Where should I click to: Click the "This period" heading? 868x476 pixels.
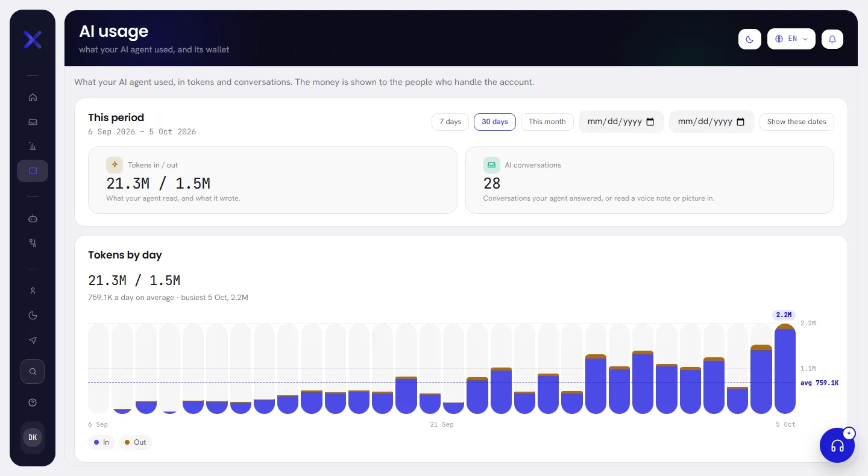tap(116, 117)
